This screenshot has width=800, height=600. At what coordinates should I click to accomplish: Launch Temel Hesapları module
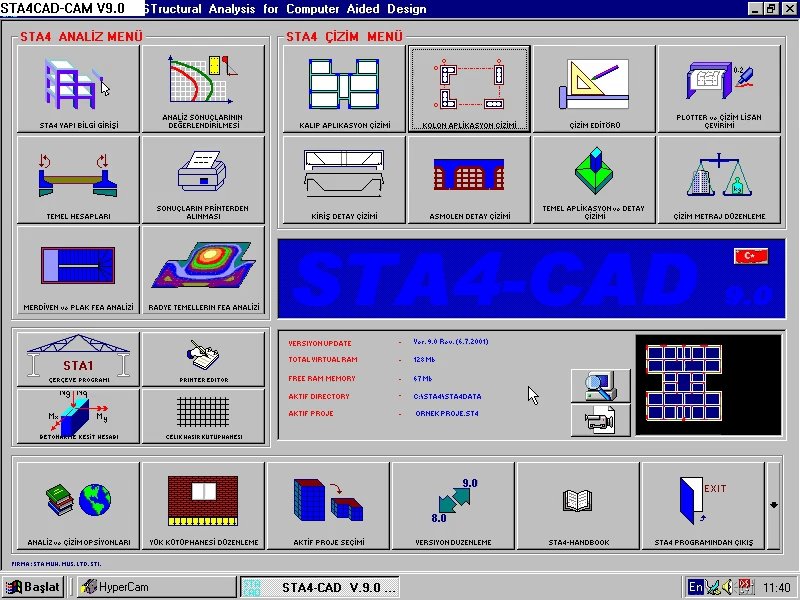[x=78, y=180]
